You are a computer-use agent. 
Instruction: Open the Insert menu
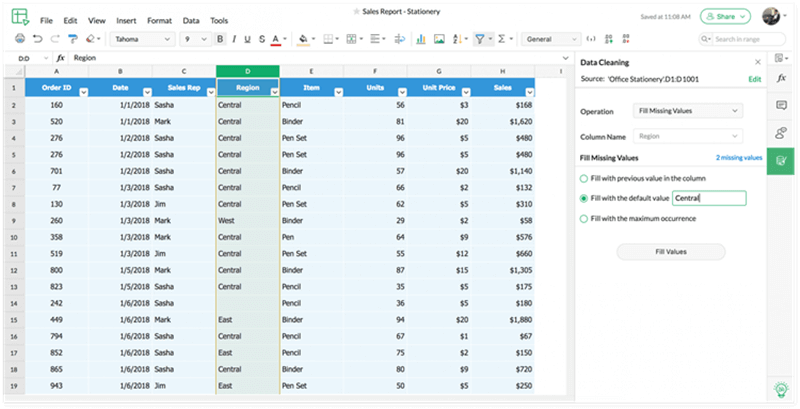click(126, 21)
